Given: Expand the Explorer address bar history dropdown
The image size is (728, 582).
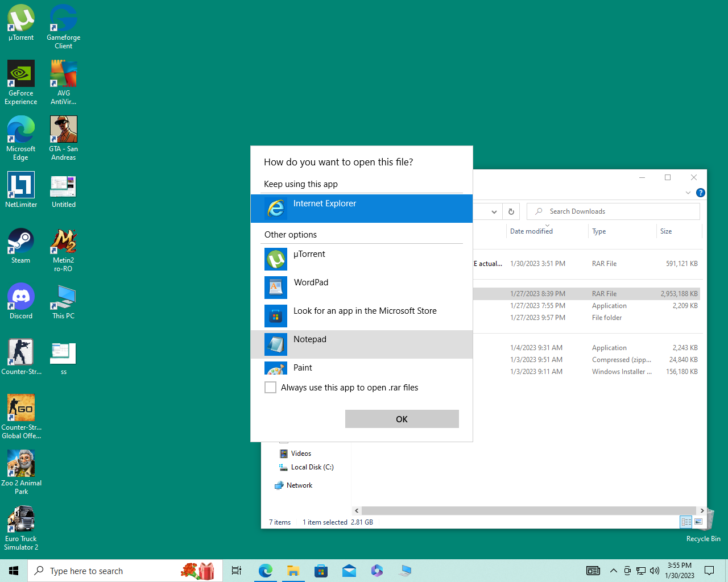Looking at the screenshot, I should [494, 211].
